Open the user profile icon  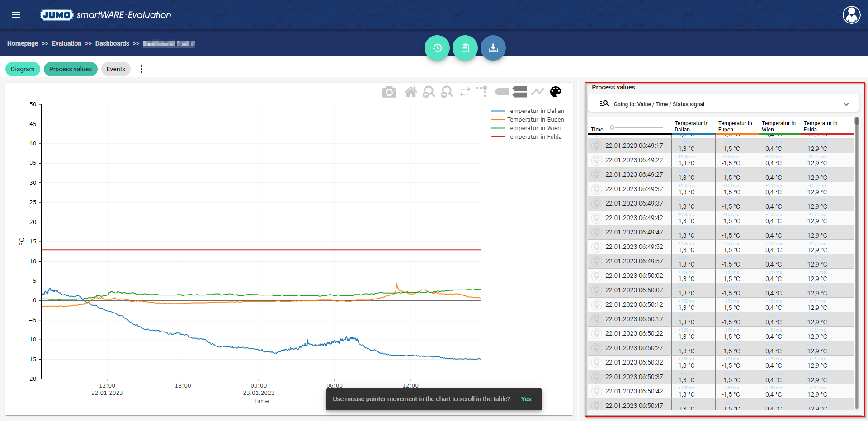[x=851, y=15]
